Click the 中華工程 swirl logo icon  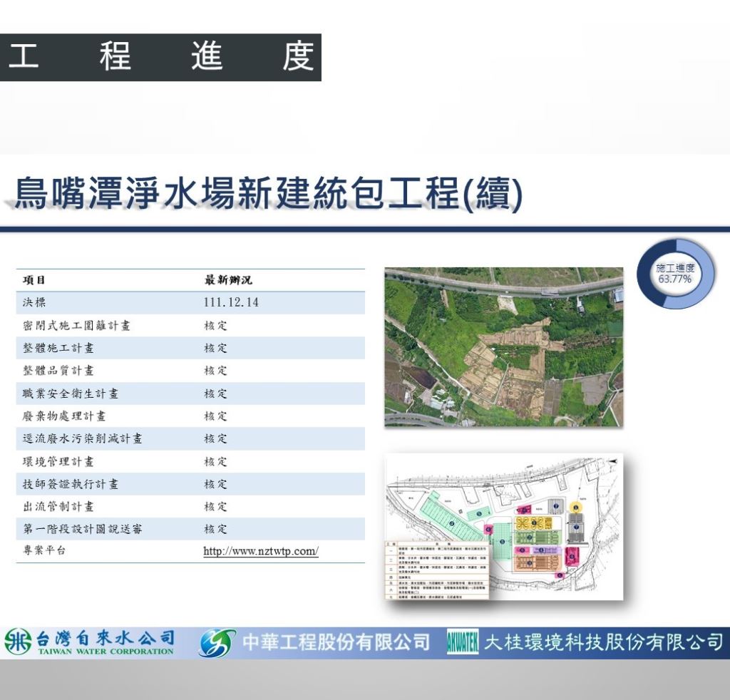[x=217, y=642]
